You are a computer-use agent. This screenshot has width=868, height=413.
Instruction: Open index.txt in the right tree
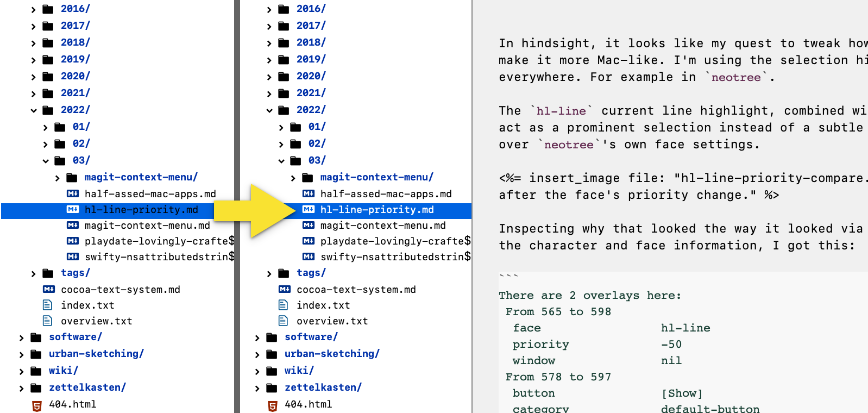click(323, 305)
